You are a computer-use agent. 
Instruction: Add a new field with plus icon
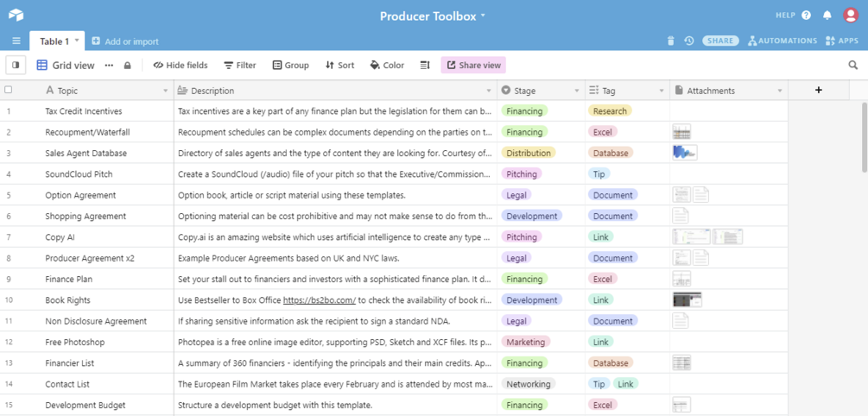pos(819,90)
